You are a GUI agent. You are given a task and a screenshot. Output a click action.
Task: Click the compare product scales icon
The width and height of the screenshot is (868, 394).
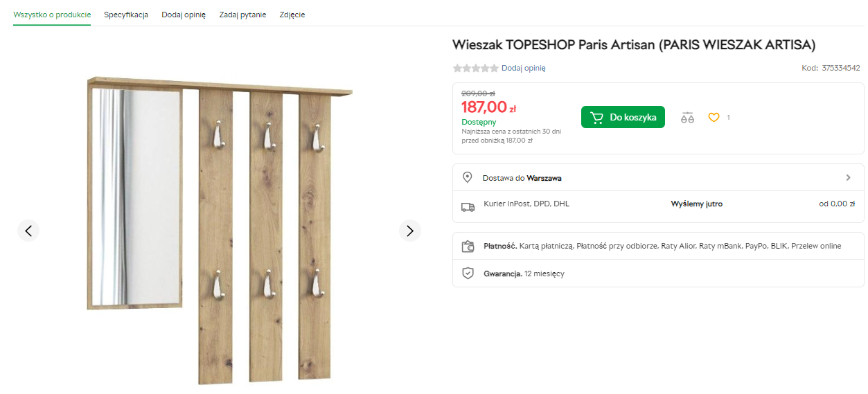(687, 118)
